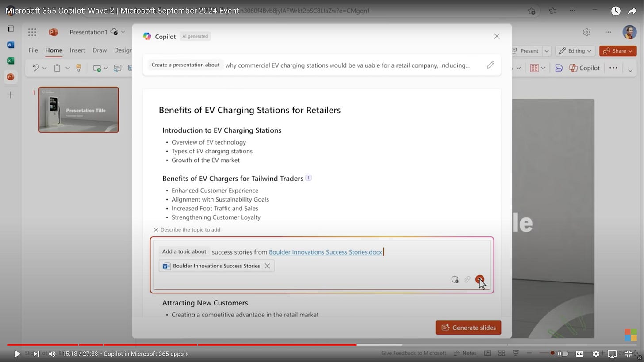The width and height of the screenshot is (644, 362).
Task: Switch to Draw ribbon tab
Action: click(x=100, y=50)
